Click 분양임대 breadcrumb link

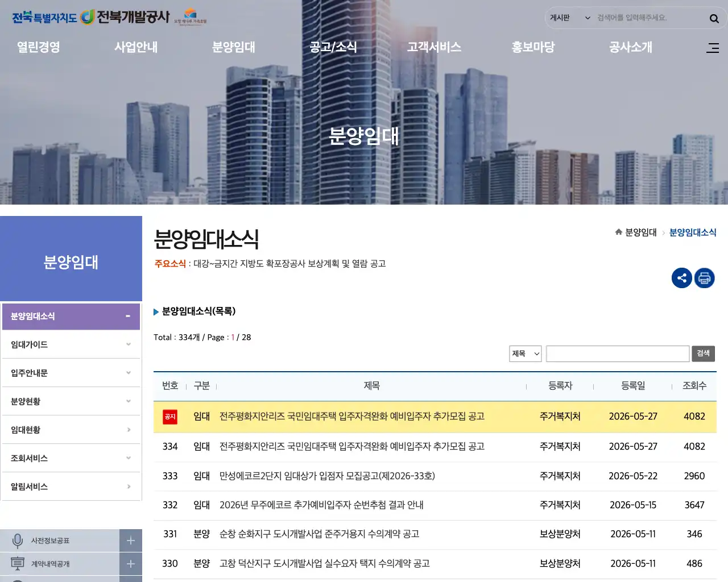click(x=641, y=232)
